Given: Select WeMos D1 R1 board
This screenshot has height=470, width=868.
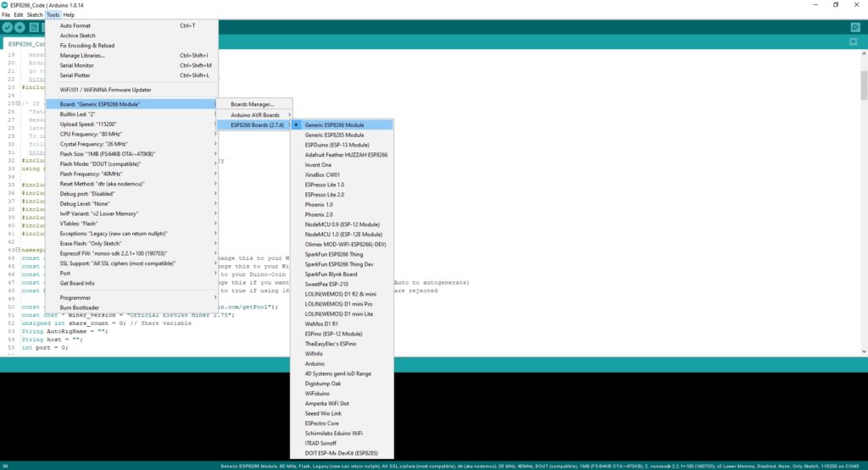Looking at the screenshot, I should tap(342, 324).
